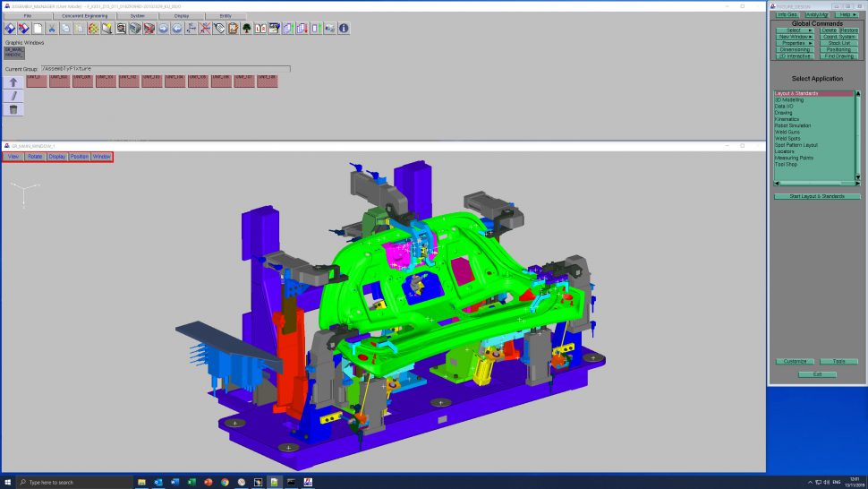Click the application list scroll-right arrow
This screenshot has height=489, width=868.
point(857,184)
